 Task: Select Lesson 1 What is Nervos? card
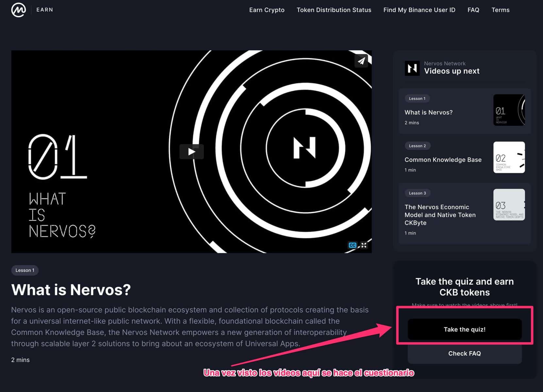point(465,110)
